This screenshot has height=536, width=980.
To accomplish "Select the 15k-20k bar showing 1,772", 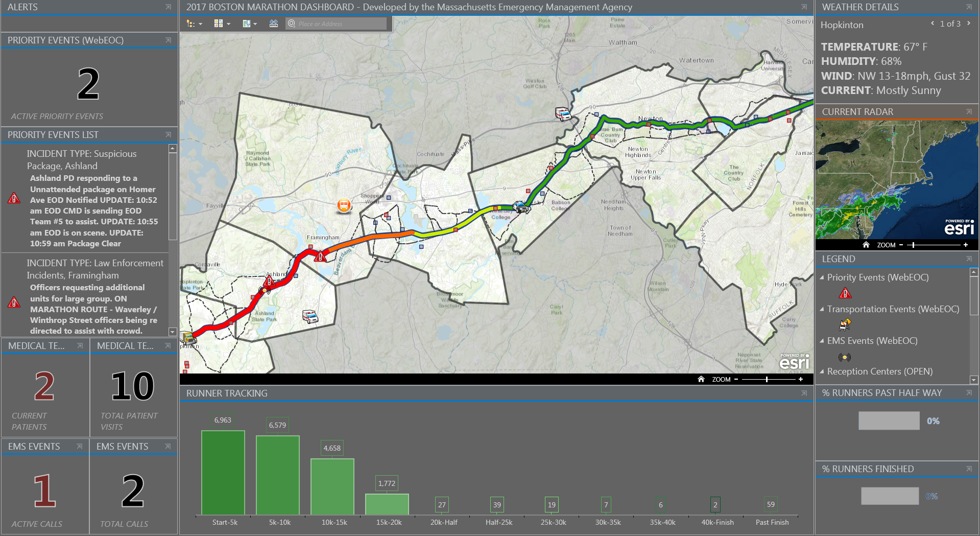I will pyautogui.click(x=387, y=504).
